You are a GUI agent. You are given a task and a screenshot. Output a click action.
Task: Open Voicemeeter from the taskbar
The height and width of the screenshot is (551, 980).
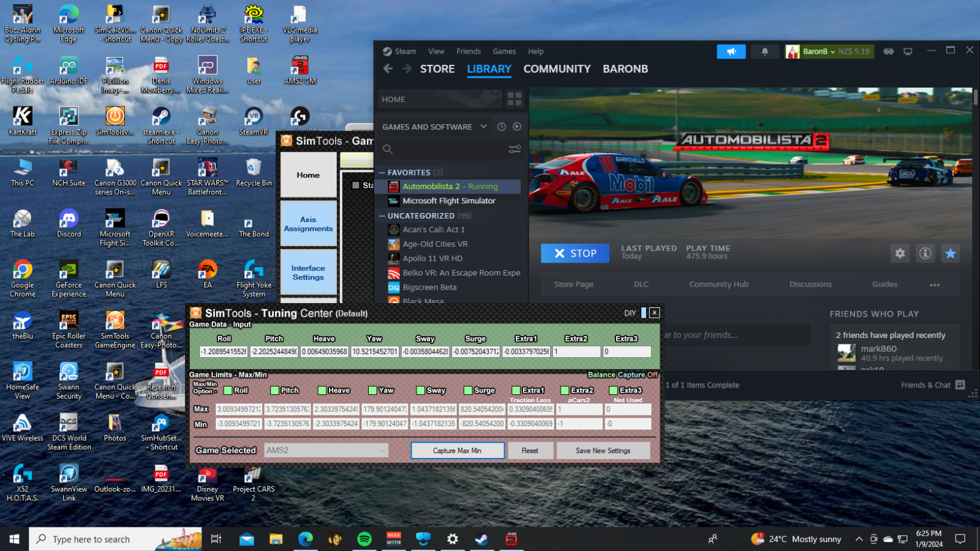coord(394,539)
